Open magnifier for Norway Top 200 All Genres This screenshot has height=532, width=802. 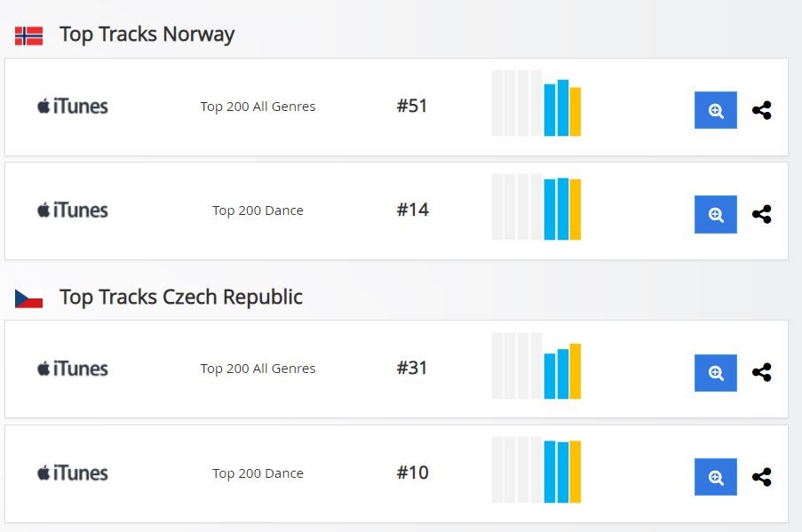coord(715,110)
